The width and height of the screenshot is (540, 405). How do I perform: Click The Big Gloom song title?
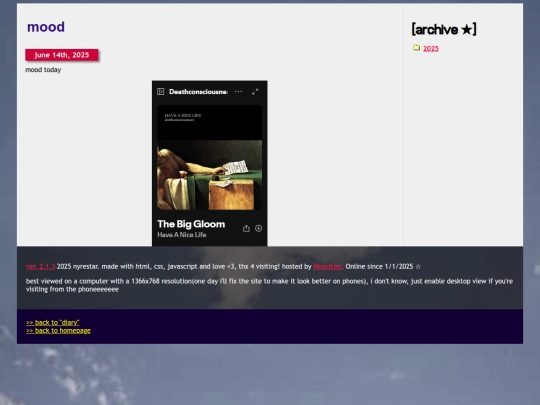pos(191,224)
